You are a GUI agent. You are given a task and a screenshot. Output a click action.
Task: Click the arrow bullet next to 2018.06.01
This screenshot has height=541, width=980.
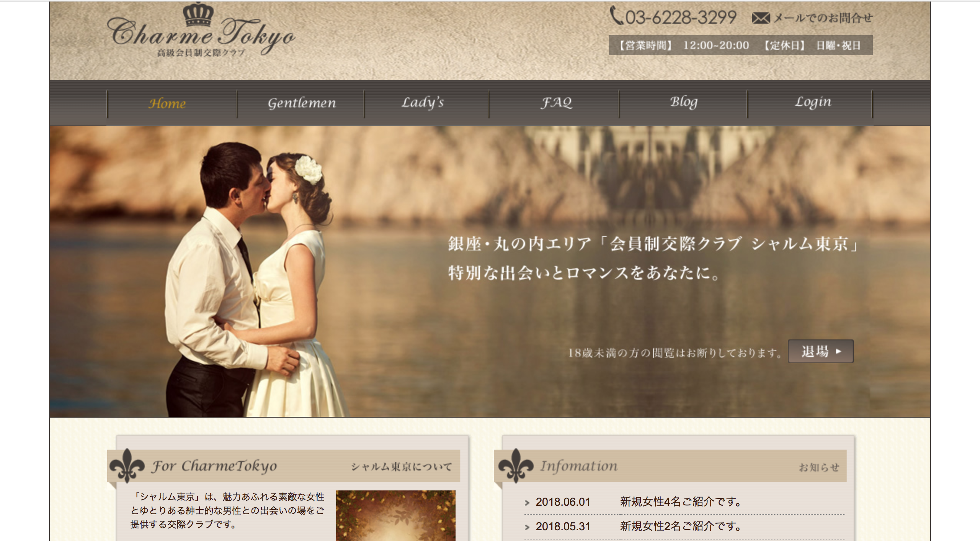(x=527, y=503)
